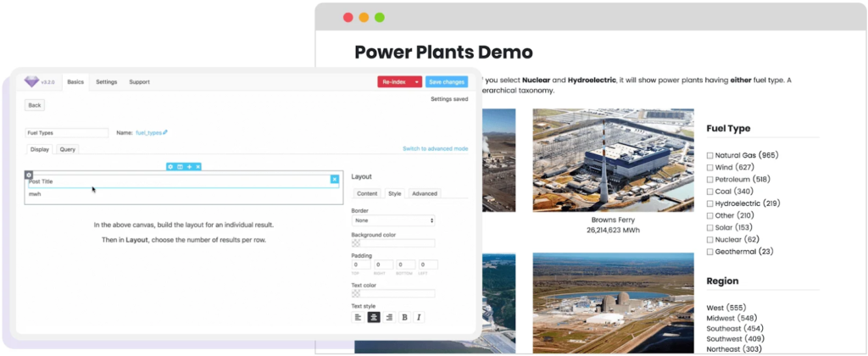The width and height of the screenshot is (868, 356).
Task: Click the yellow browser window button
Action: (x=364, y=17)
